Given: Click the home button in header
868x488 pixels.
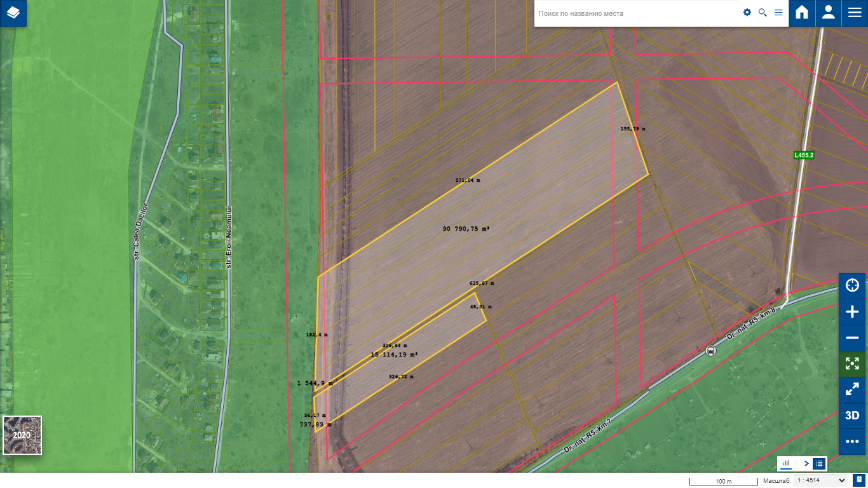Looking at the screenshot, I should tap(802, 13).
